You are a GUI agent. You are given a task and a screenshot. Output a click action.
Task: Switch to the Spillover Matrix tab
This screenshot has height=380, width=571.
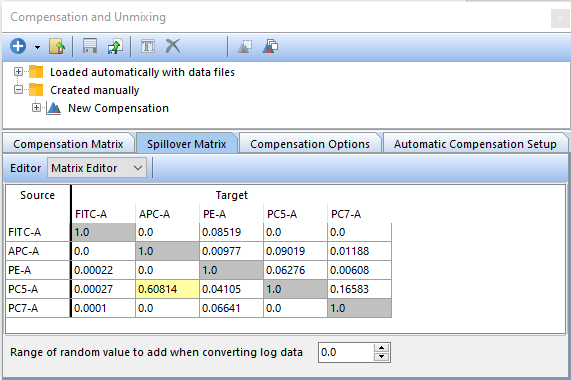coord(187,144)
